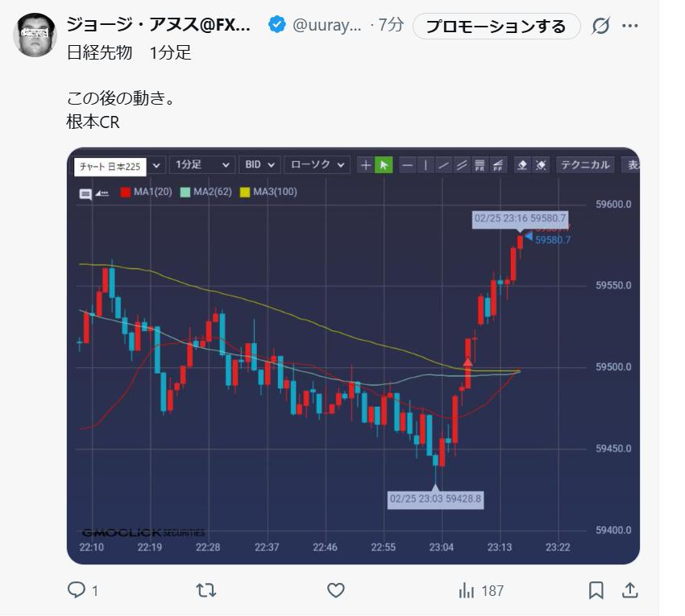Pick the trend line drawing tool
685x616 pixels.
443,165
